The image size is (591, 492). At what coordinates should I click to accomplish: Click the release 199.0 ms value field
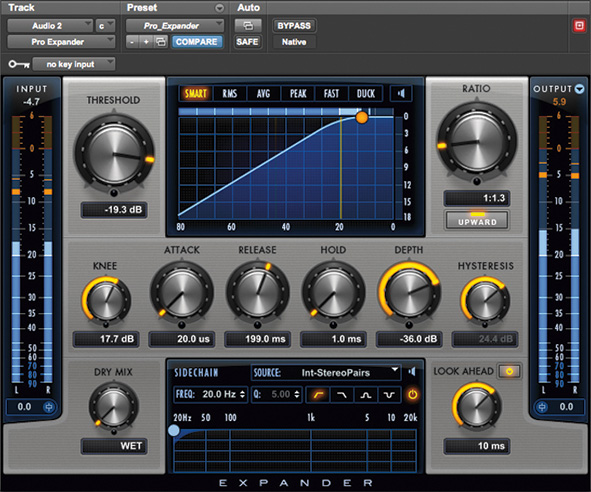258,339
